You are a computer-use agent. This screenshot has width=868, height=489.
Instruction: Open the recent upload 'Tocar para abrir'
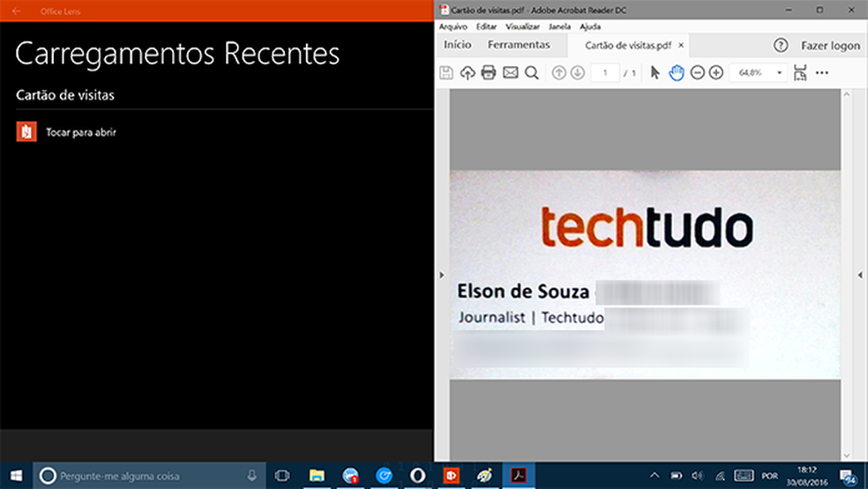(81, 132)
